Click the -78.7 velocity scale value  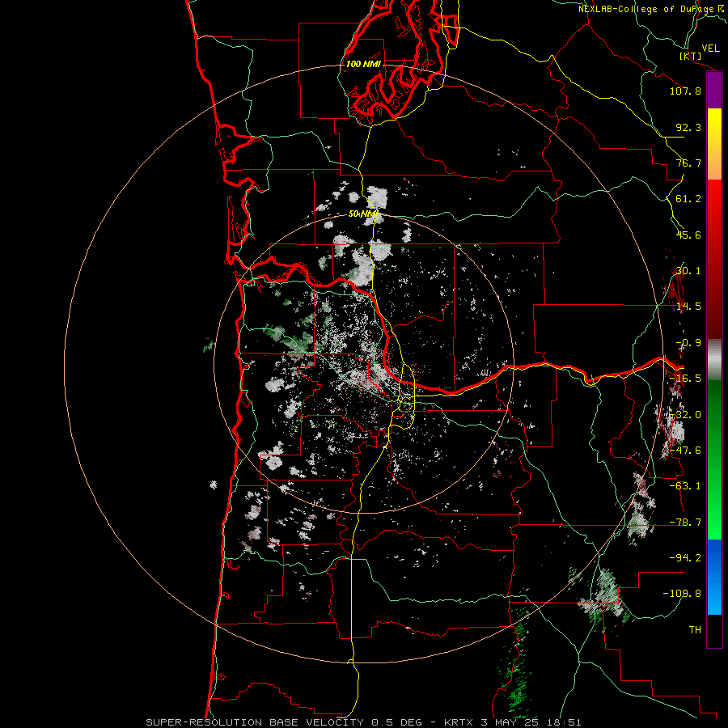click(x=685, y=523)
